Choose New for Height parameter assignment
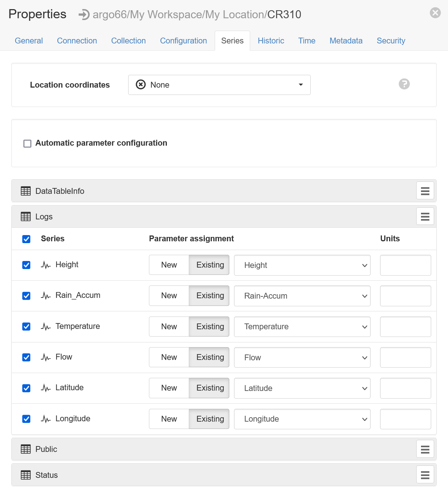 [x=169, y=265]
